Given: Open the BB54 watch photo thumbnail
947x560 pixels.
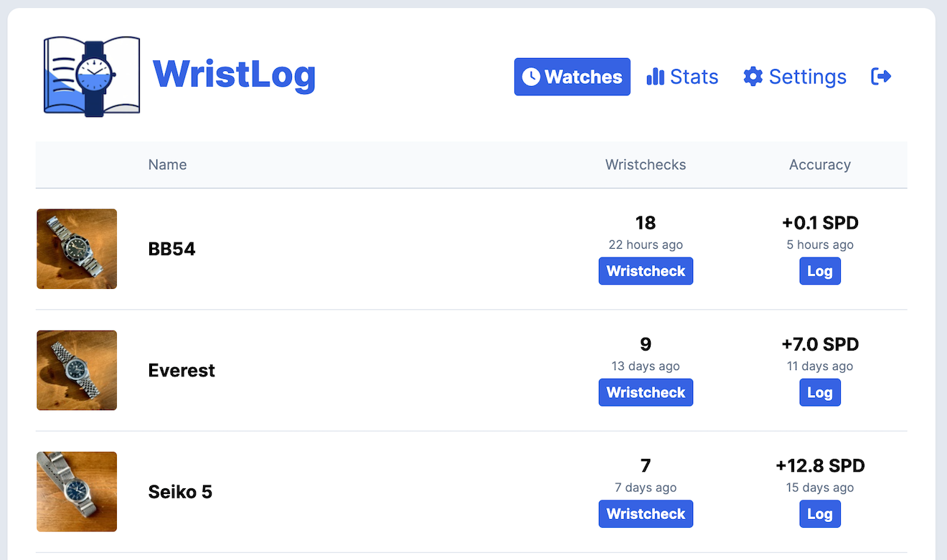Looking at the screenshot, I should coord(77,249).
